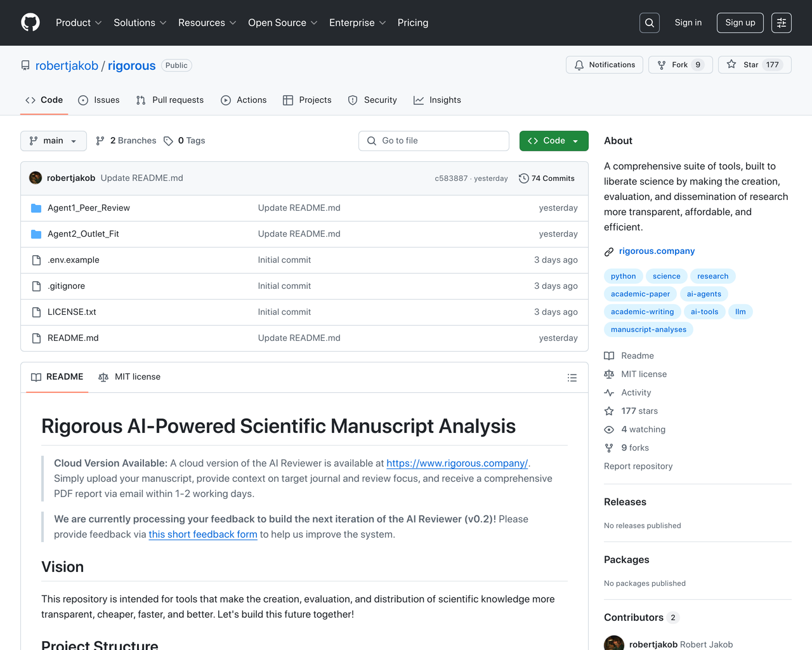This screenshot has height=650, width=812.
Task: Click the llm topic tag
Action: click(x=740, y=312)
